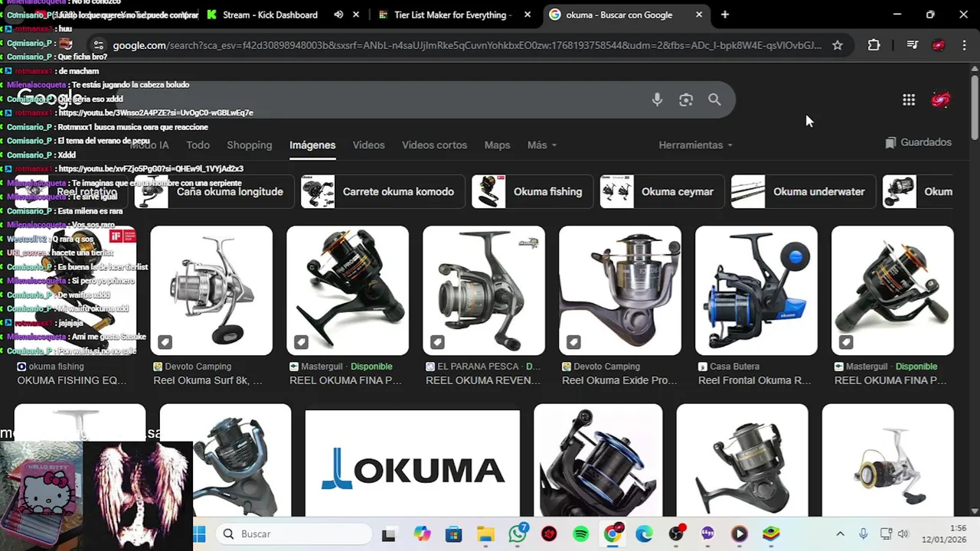Open the OKUMA logo image result
Viewport: 980px width, 551px height.
[413, 464]
